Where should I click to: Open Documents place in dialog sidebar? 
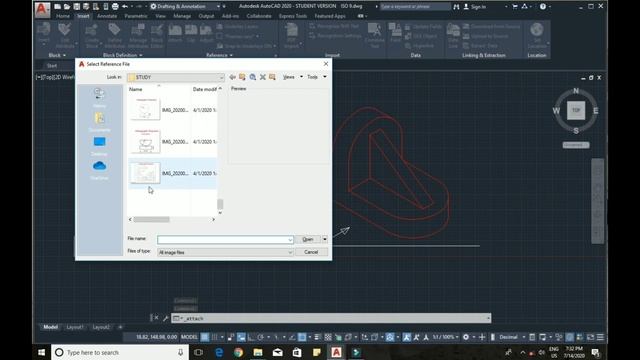click(x=99, y=122)
